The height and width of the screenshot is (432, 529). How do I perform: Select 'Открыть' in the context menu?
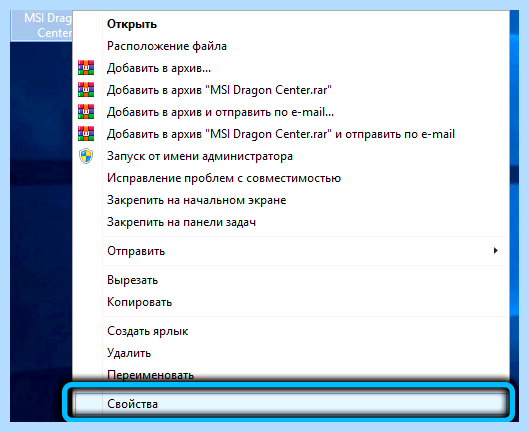(291, 24)
